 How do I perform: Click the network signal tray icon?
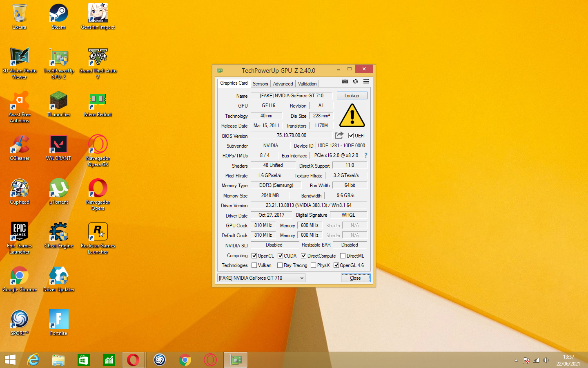coord(536,360)
